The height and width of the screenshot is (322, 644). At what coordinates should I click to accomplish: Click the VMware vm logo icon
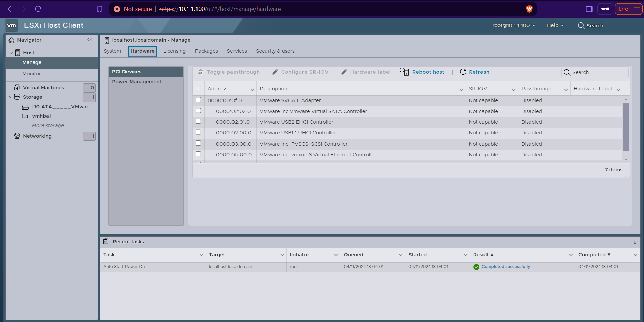tap(12, 25)
